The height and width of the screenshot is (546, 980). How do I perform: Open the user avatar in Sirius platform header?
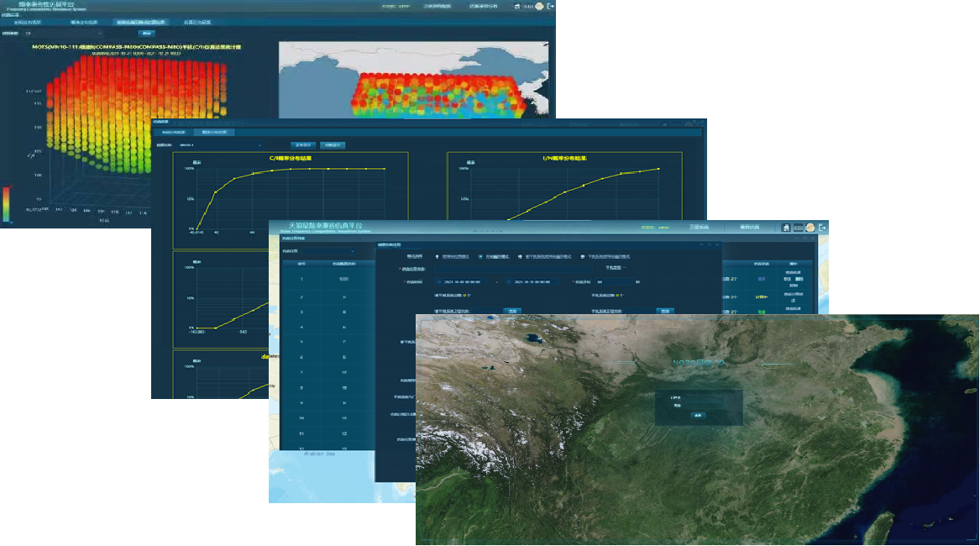pyautogui.click(x=810, y=228)
